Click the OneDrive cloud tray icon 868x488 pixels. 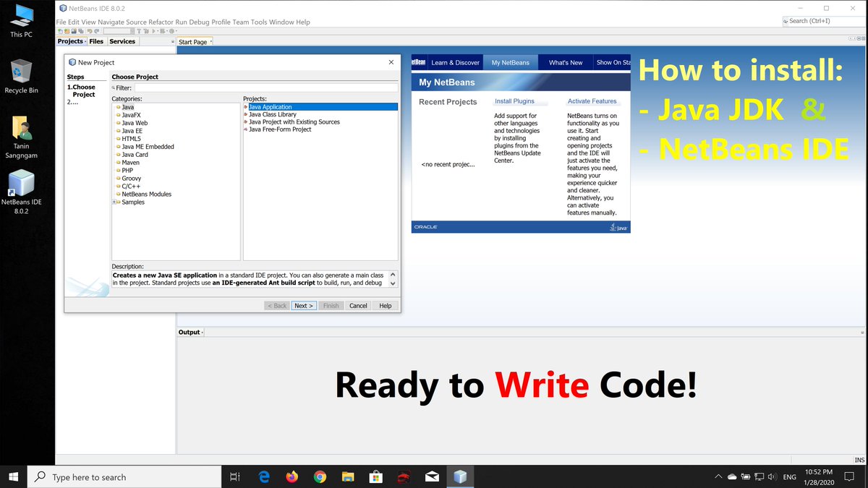coord(732,476)
